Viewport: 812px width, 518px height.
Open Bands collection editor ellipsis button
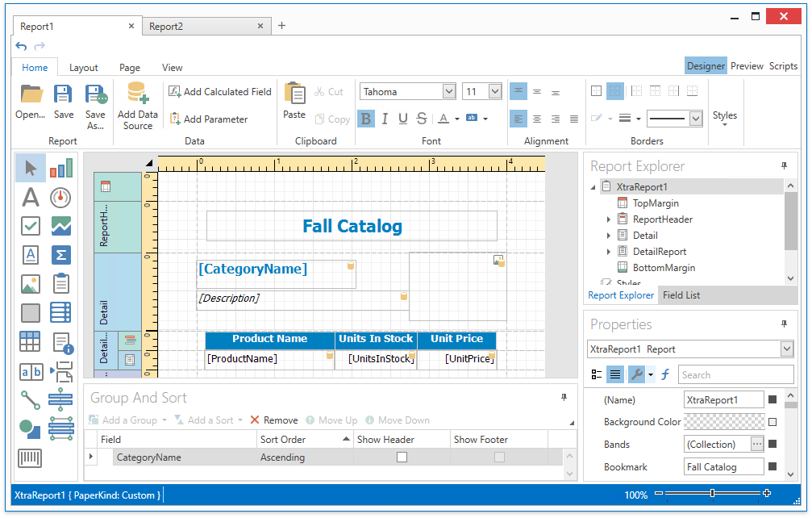click(757, 444)
